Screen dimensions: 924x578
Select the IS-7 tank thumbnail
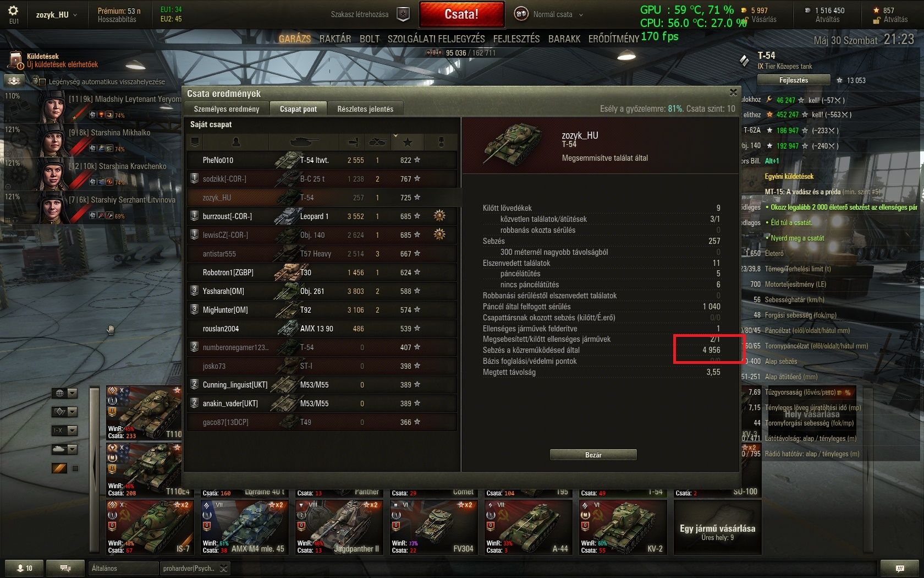150,527
